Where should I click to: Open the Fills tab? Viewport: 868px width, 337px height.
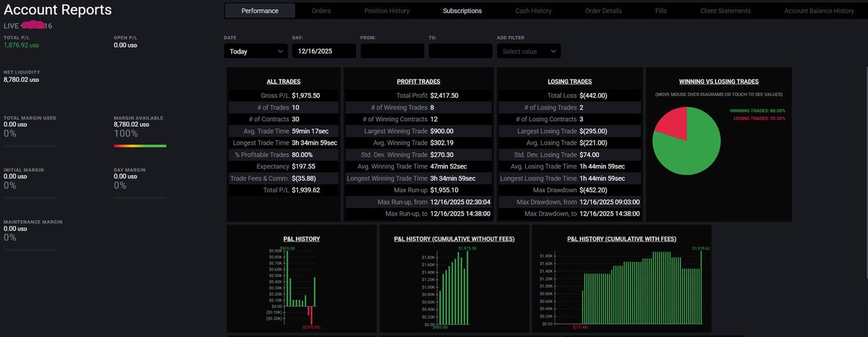click(x=661, y=11)
